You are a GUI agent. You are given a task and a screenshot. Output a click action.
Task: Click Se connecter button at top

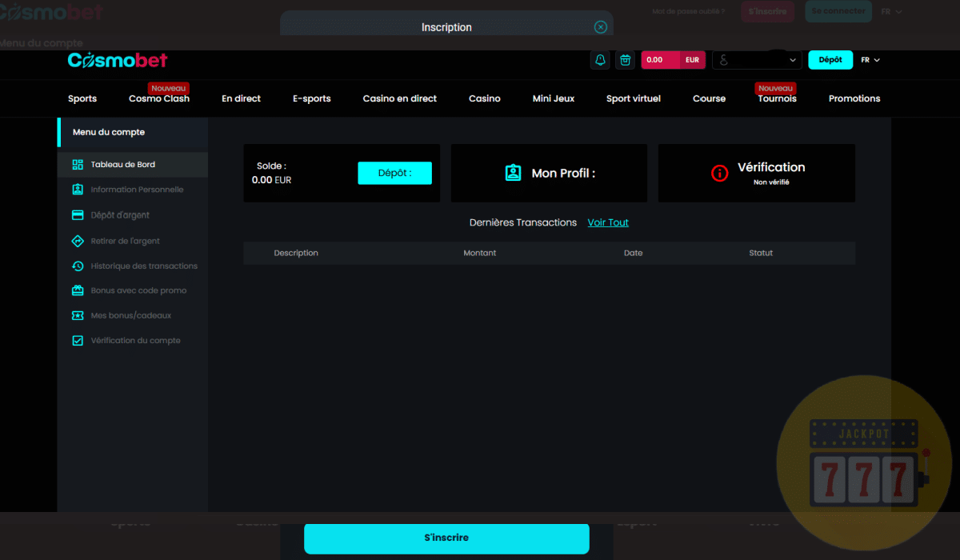coord(838,11)
